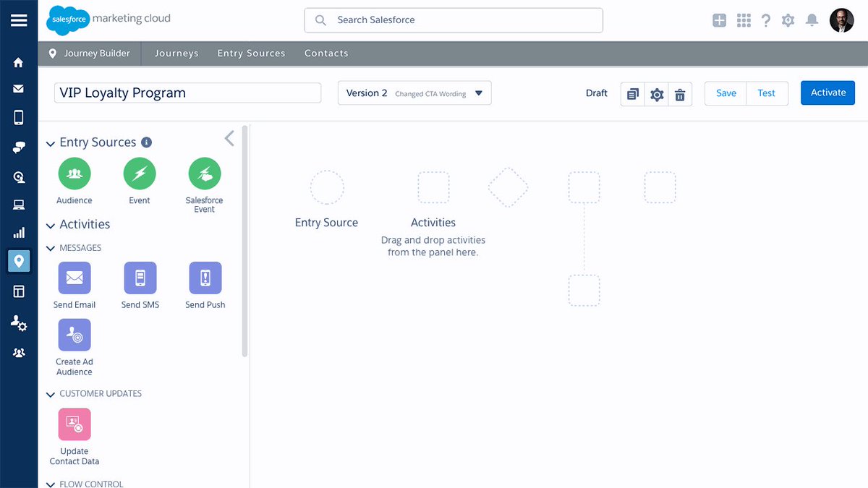Select the Journey Builder pin sidebar icon
The height and width of the screenshot is (488, 868).
(x=19, y=261)
